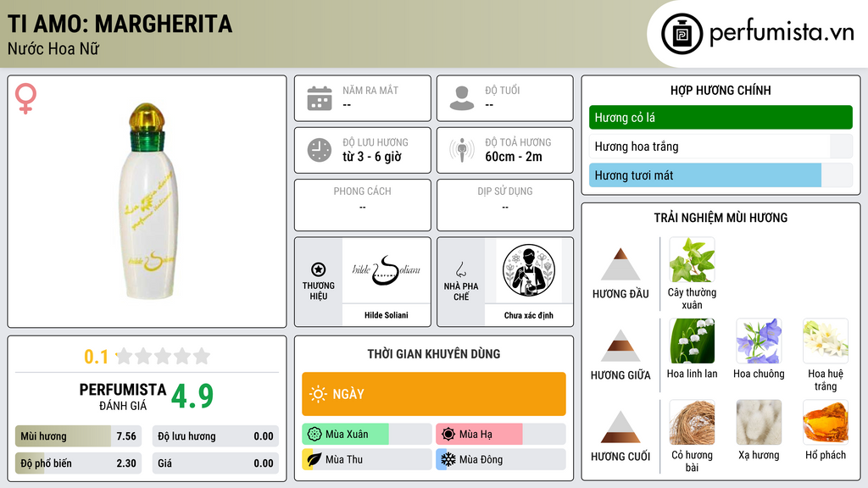Viewport: 868px width, 488px height.
Task: Click the leaf icon for Mùa Thu
Action: [x=314, y=459]
